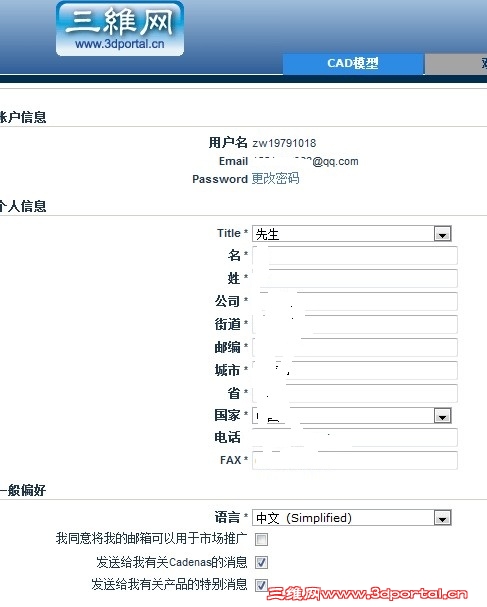
Task: Expand the 国家 country dropdown
Action: (x=352, y=415)
